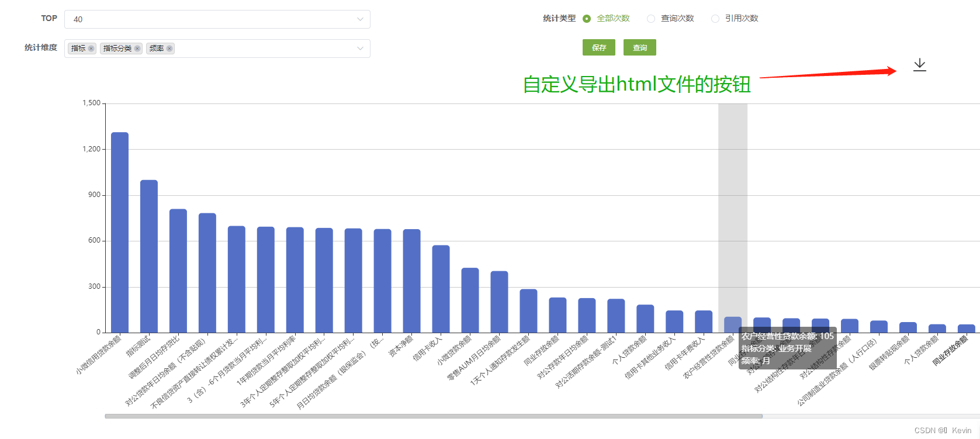Screen dimensions: 980x439
Task: Click highlighted 农户经营性贷款余额 bar
Action: coord(733,324)
